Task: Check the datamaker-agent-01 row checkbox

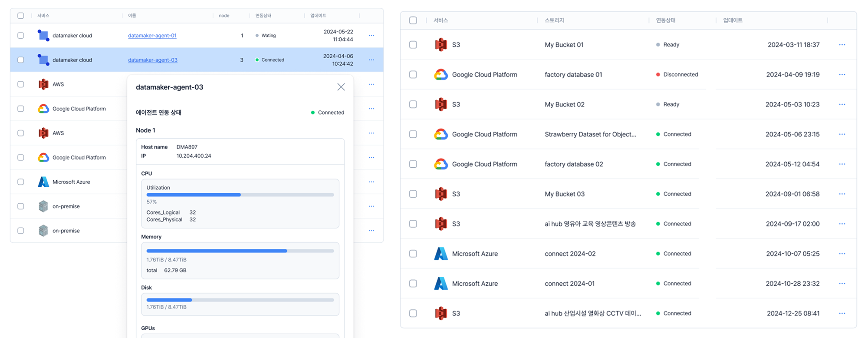Action: (x=20, y=36)
